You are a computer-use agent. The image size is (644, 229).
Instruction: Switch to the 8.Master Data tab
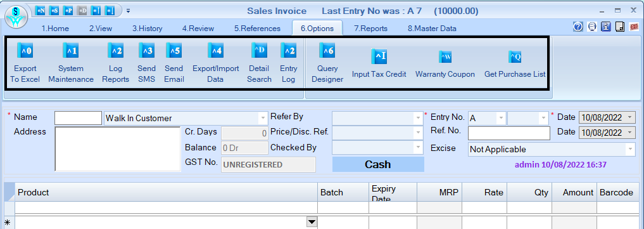[432, 29]
